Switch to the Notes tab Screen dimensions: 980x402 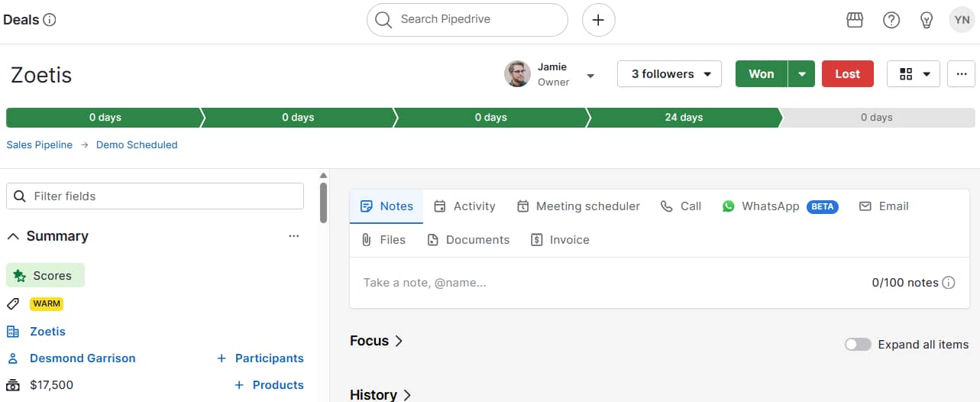point(387,206)
